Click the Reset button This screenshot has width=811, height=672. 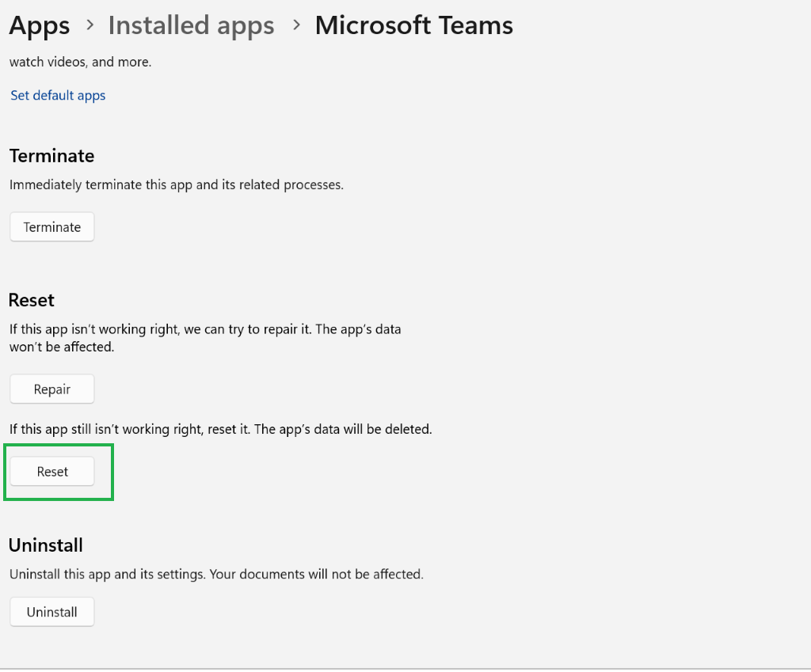[52, 472]
